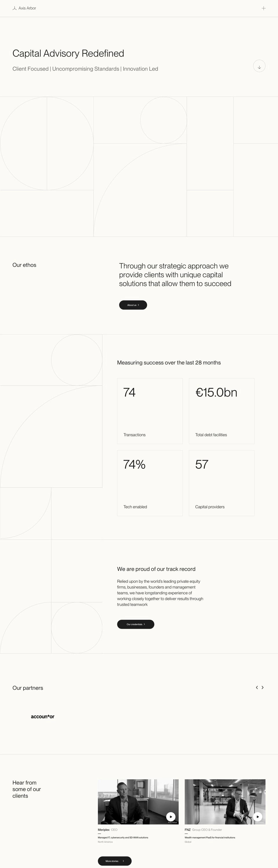Click the Meriplex client name
Screen dimensions: 278x868
[104, 830]
